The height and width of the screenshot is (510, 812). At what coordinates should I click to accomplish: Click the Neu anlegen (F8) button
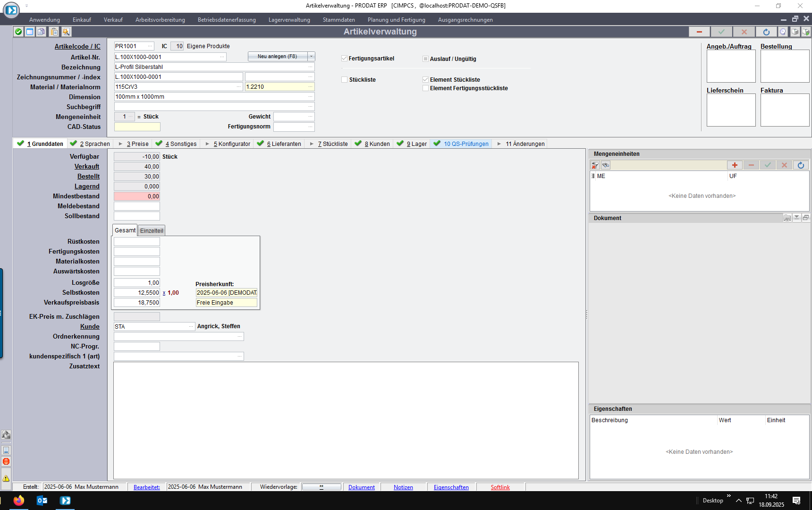[277, 56]
